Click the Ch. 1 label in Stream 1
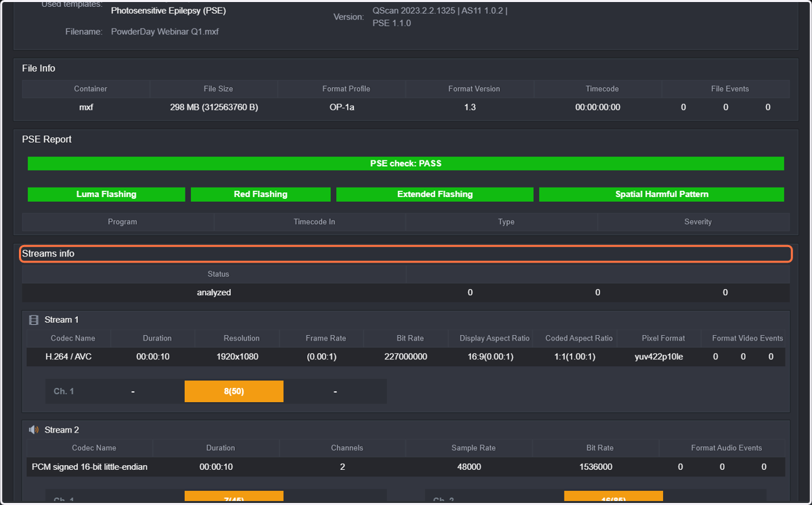812x505 pixels. click(x=64, y=391)
